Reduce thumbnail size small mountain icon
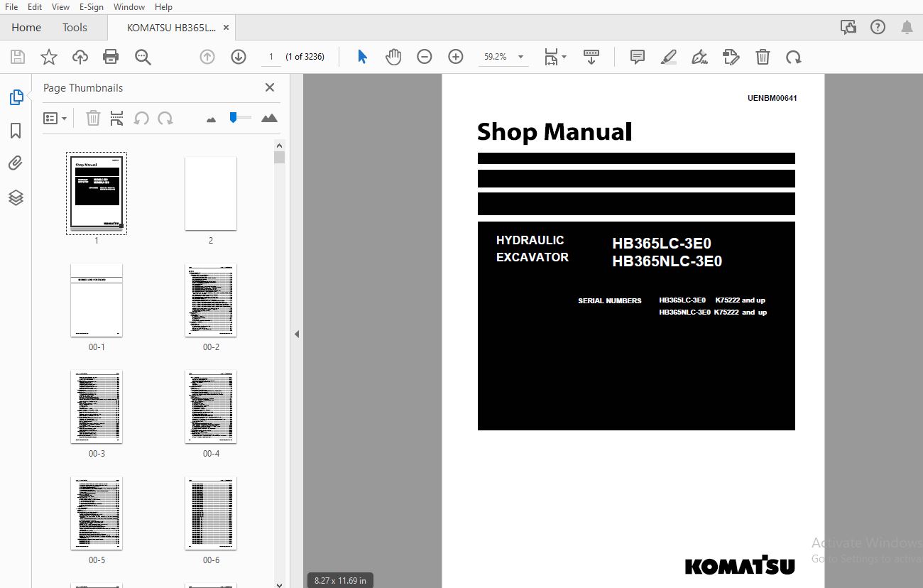The image size is (923, 588). point(211,119)
